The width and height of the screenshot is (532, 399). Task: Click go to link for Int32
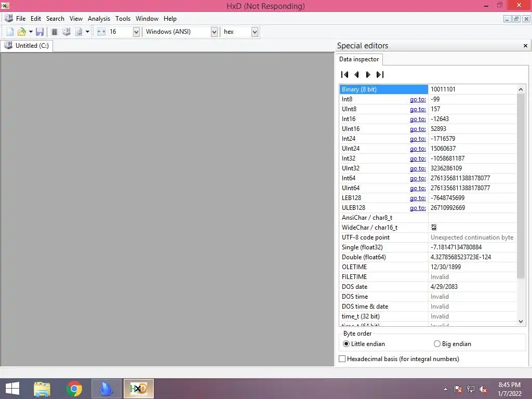pos(418,158)
